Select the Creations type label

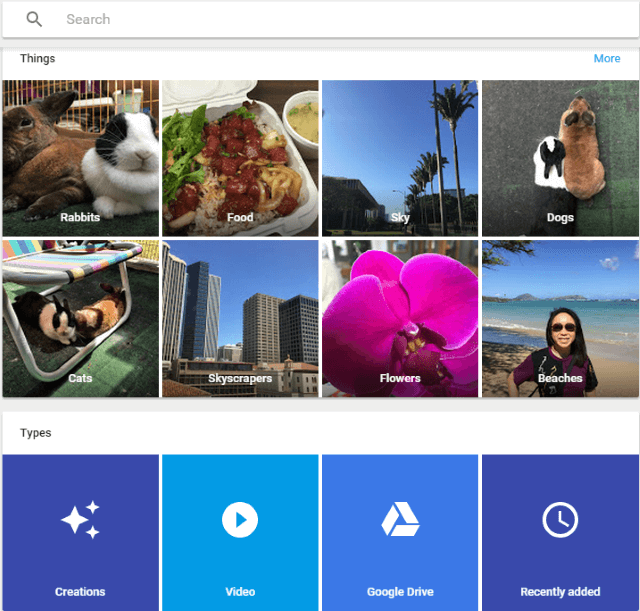80,592
